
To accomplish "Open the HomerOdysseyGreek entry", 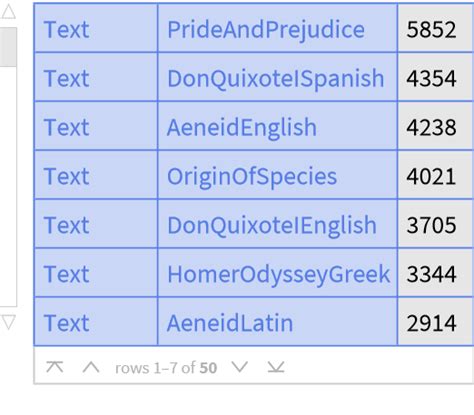I will pyautogui.click(x=278, y=274).
